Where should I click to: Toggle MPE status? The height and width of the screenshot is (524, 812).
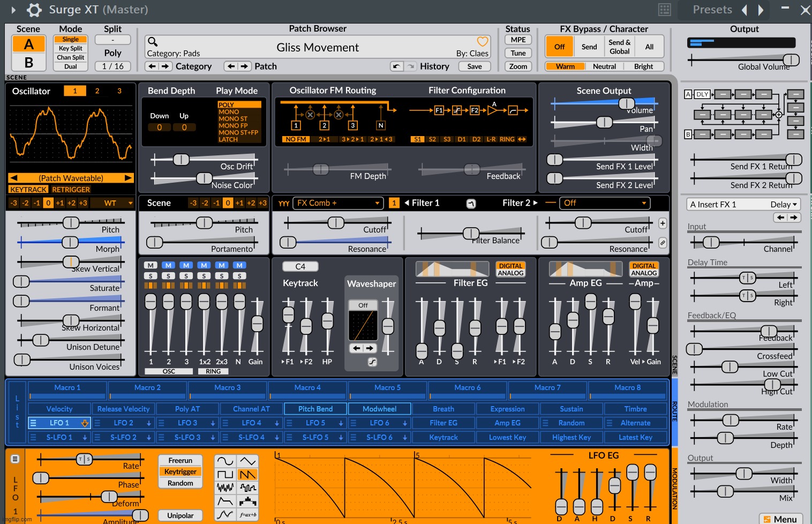(518, 40)
